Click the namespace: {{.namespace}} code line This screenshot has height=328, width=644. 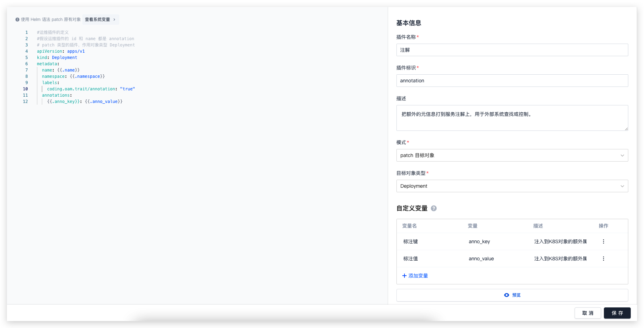tap(73, 76)
